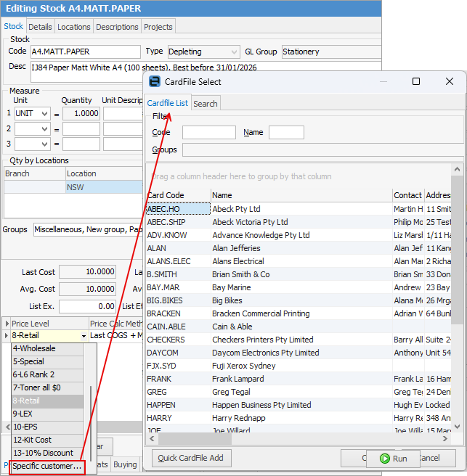Open the Descriptions tab
The image size is (467, 476).
[x=117, y=27]
